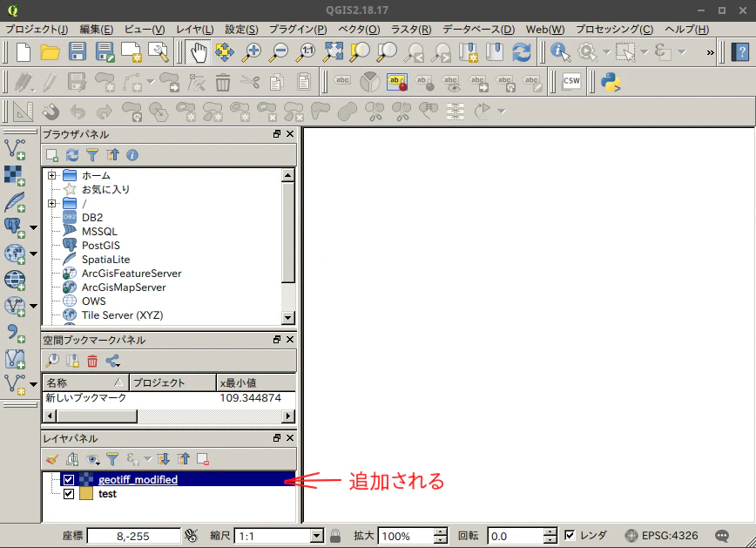Create a new project with the blank page icon

pos(24,52)
